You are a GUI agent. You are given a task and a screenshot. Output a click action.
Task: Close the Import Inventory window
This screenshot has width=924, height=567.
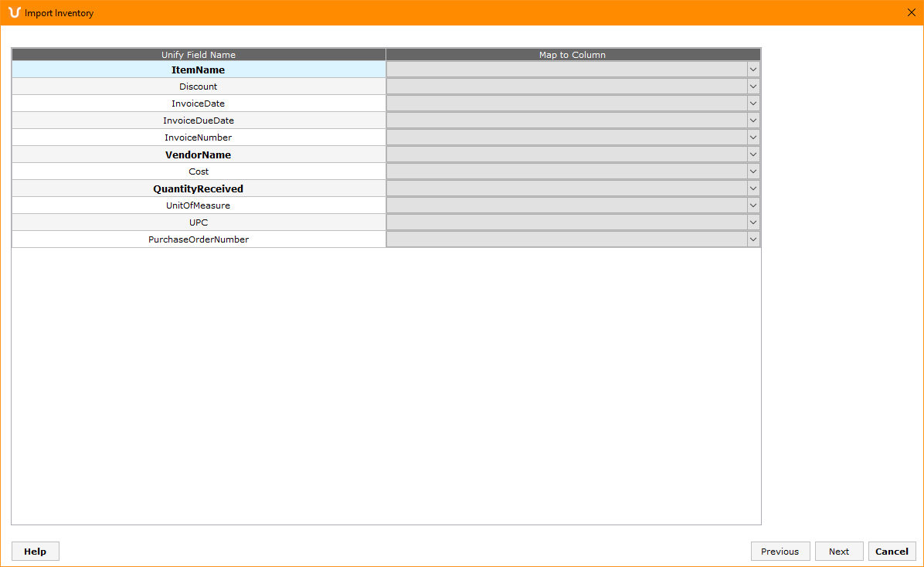pos(911,12)
